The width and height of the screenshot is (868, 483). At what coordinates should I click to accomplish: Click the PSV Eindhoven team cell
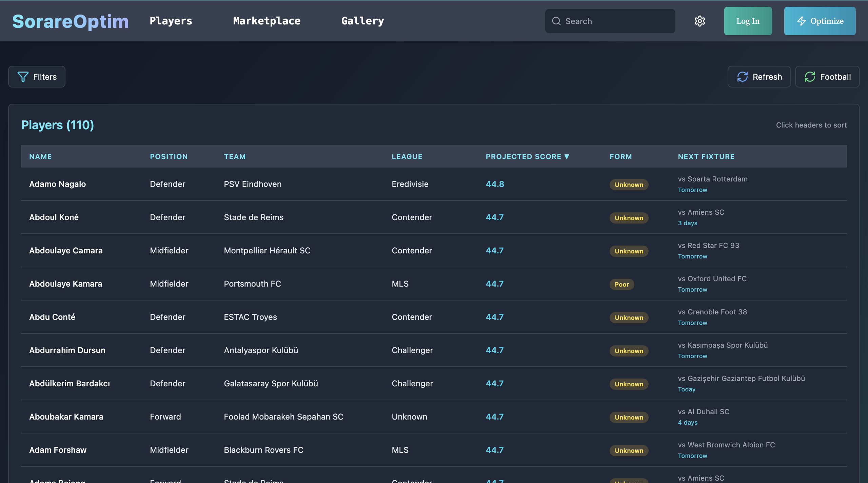tap(253, 184)
